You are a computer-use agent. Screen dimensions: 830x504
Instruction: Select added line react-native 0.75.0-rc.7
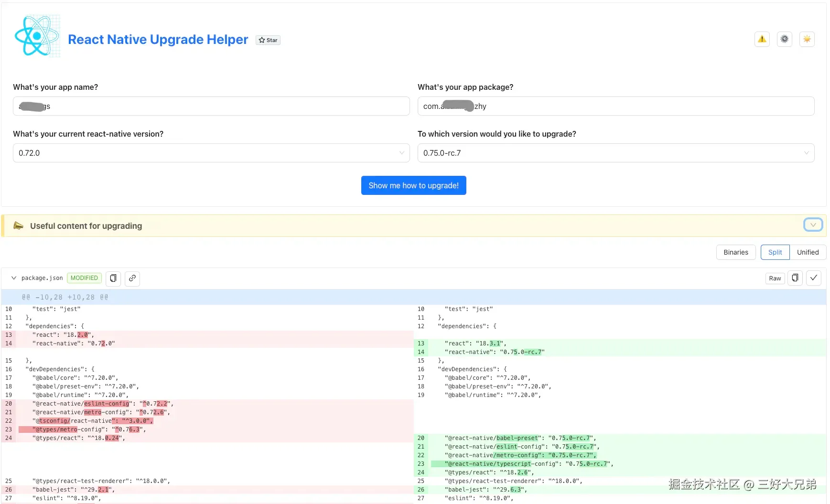click(620, 352)
